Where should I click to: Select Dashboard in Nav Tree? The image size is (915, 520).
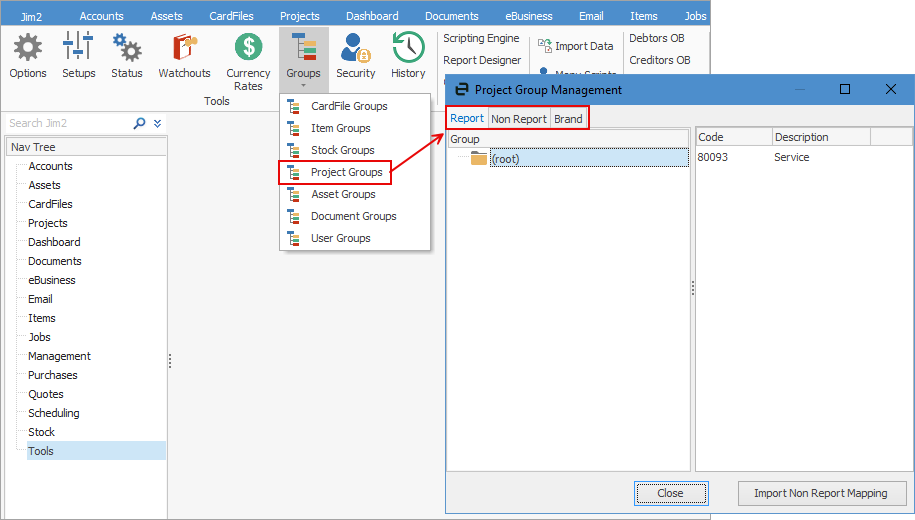(54, 242)
